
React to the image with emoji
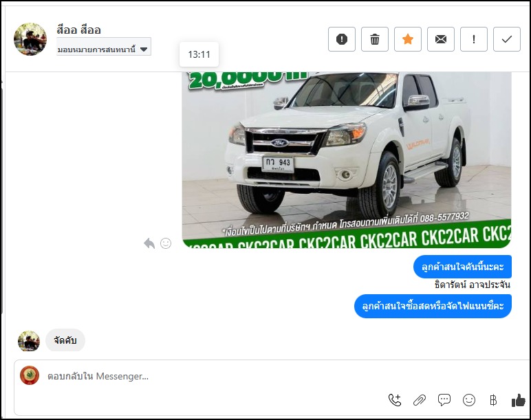click(166, 243)
